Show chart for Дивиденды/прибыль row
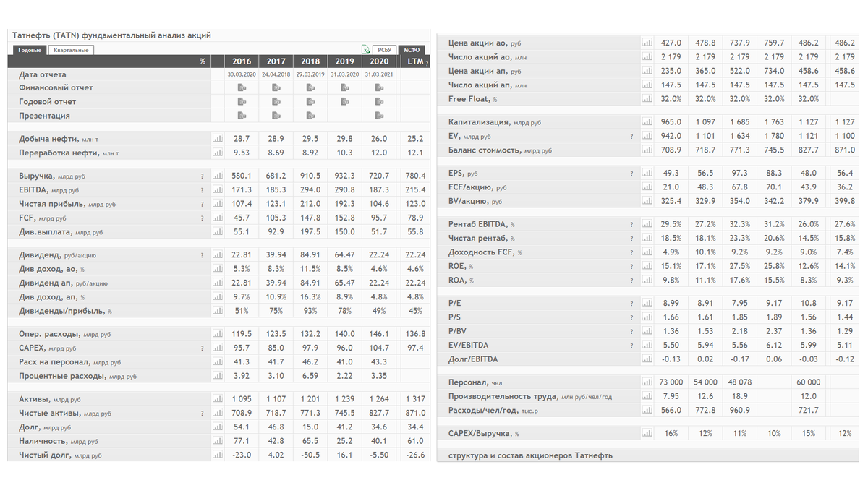868x488 pixels. pos(217,311)
